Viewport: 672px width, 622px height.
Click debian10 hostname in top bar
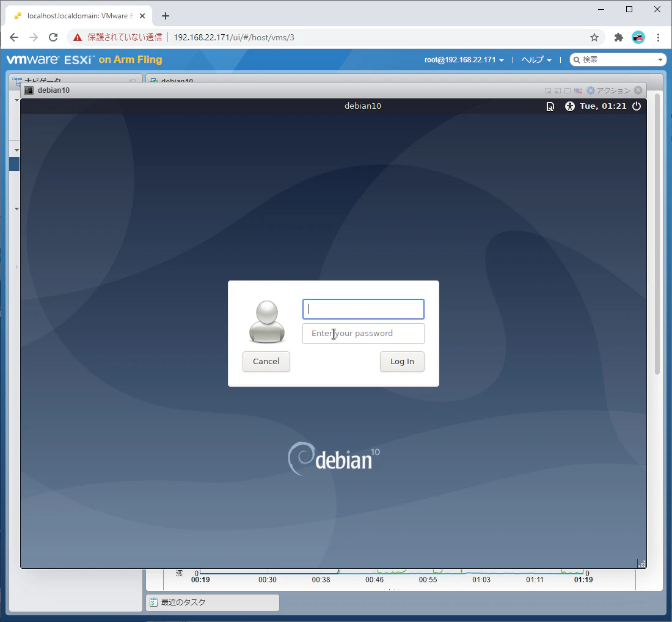[x=362, y=106]
